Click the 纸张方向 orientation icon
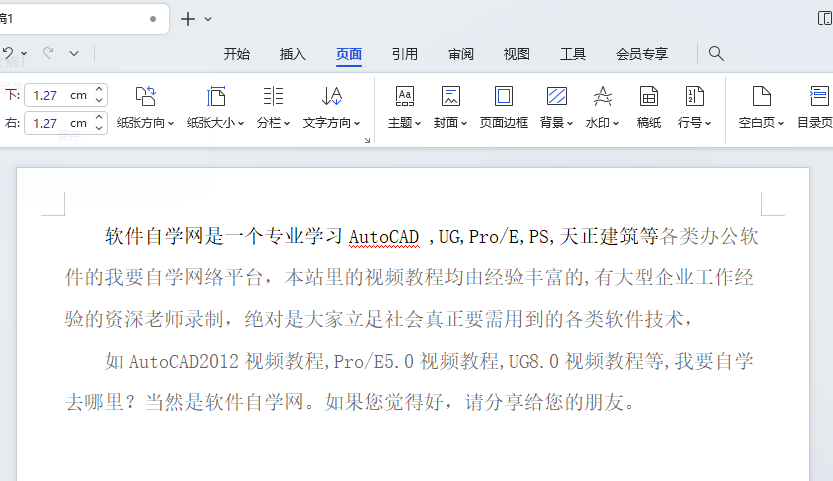833x481 pixels. tap(146, 96)
